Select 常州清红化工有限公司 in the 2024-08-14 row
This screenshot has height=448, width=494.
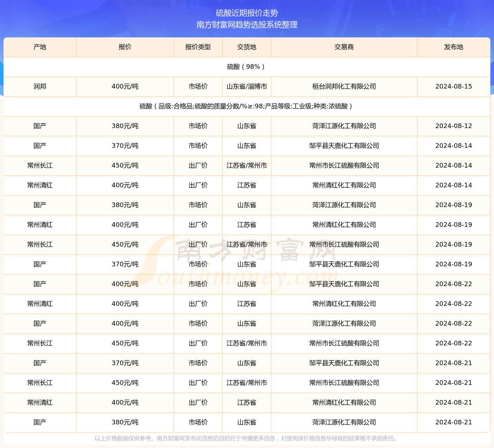[x=344, y=185]
